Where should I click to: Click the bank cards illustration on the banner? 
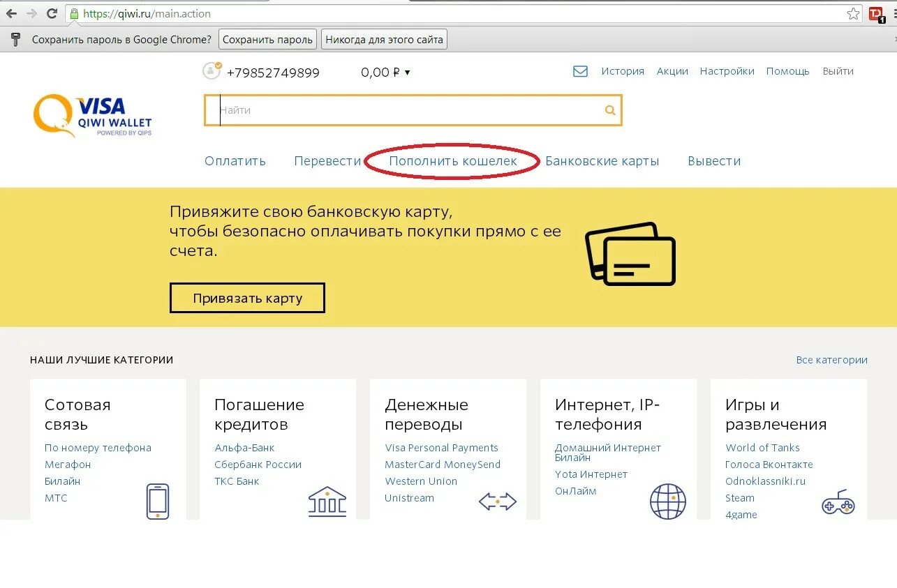(630, 253)
